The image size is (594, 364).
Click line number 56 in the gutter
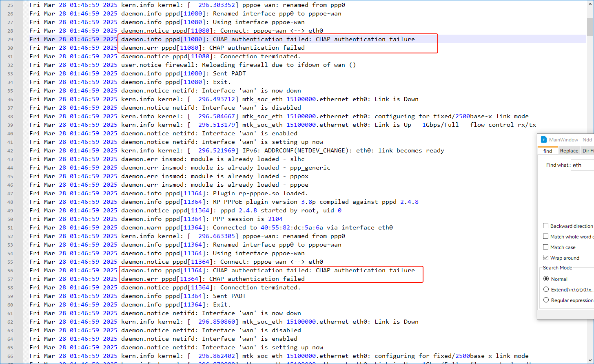point(10,271)
